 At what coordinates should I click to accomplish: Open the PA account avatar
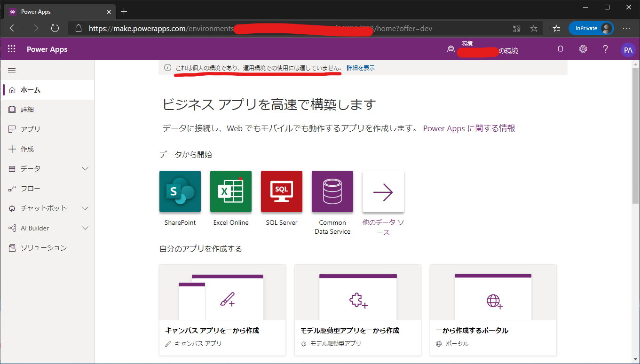[x=628, y=50]
